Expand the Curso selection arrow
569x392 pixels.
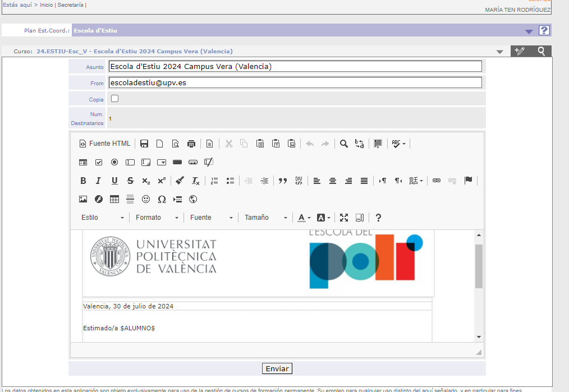pyautogui.click(x=499, y=52)
